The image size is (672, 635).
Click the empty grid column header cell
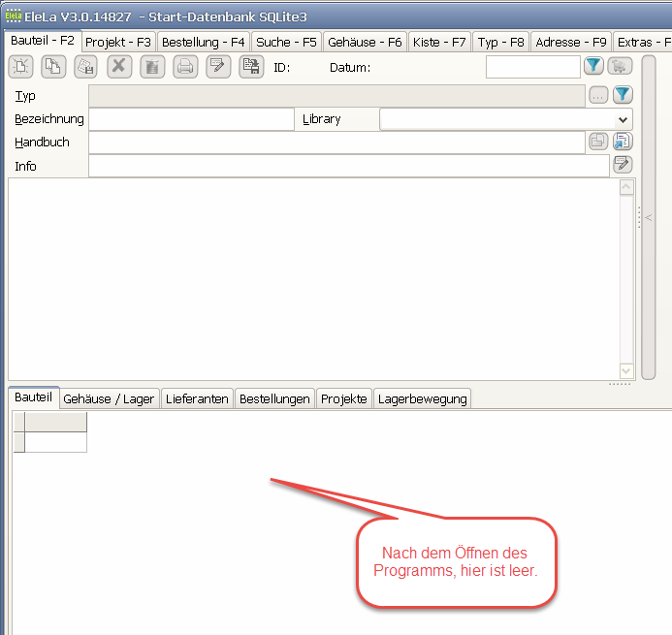55,422
